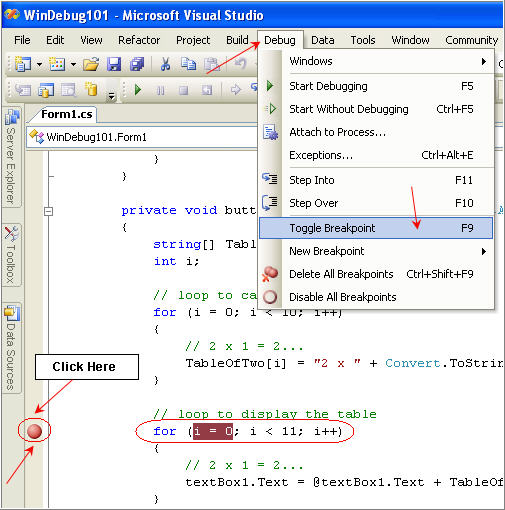The height and width of the screenshot is (510, 505).
Task: Open the Build menu
Action: coord(237,40)
